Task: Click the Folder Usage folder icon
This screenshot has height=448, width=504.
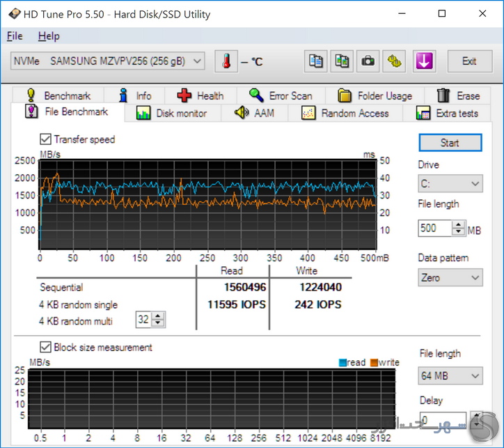Action: [x=345, y=95]
